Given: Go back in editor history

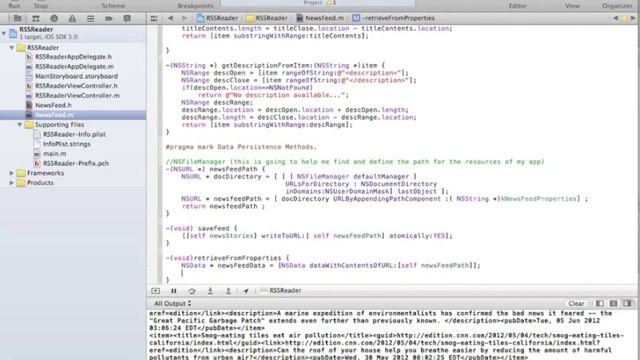Looking at the screenshot, I should (170, 18).
